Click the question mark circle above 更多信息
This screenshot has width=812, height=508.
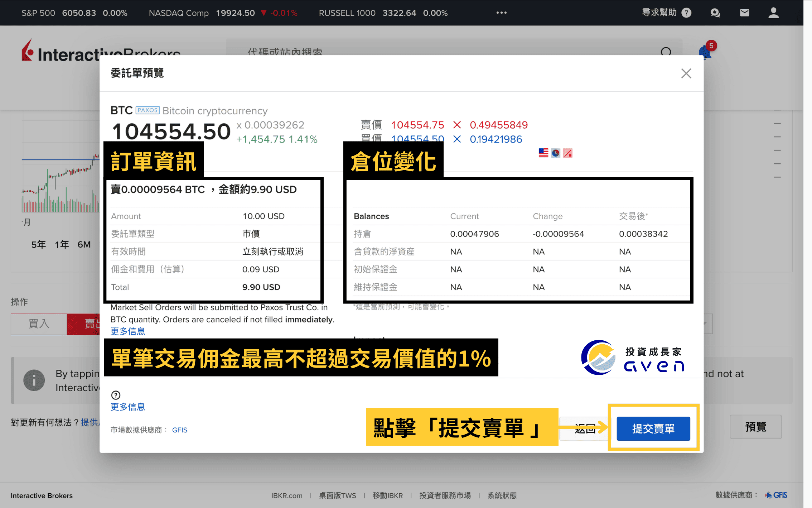116,395
